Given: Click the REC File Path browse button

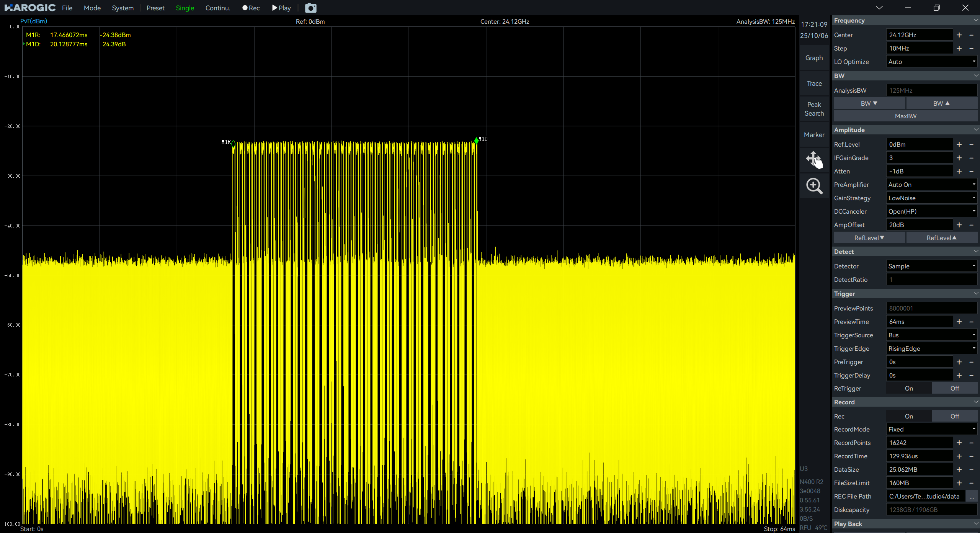Looking at the screenshot, I should click(972, 496).
